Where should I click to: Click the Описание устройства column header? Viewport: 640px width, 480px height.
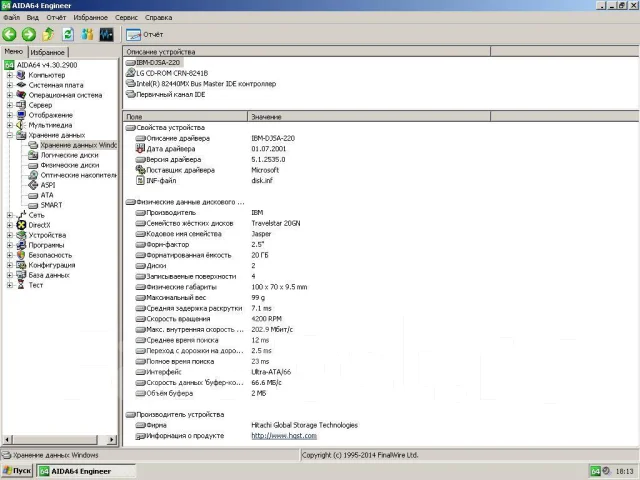pos(306,52)
